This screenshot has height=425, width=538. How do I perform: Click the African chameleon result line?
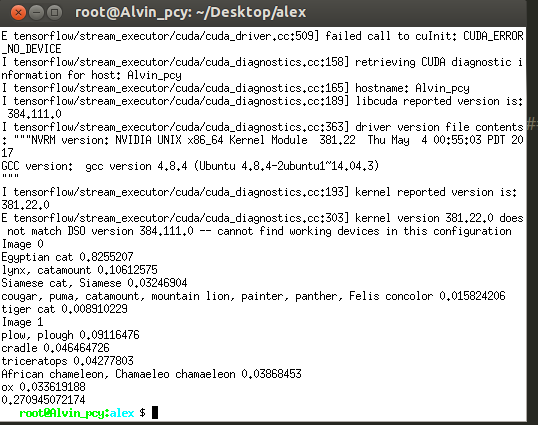tap(151, 374)
